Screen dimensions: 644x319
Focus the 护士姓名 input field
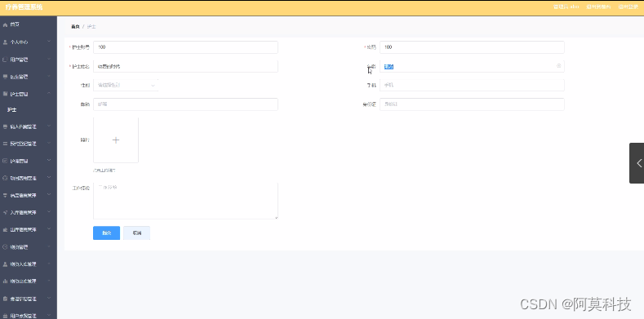(185, 66)
